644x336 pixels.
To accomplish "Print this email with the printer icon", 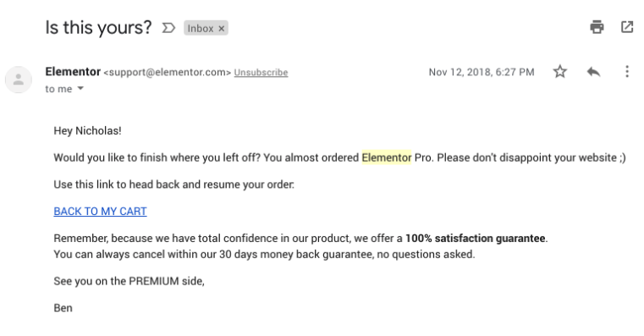I will click(x=597, y=27).
